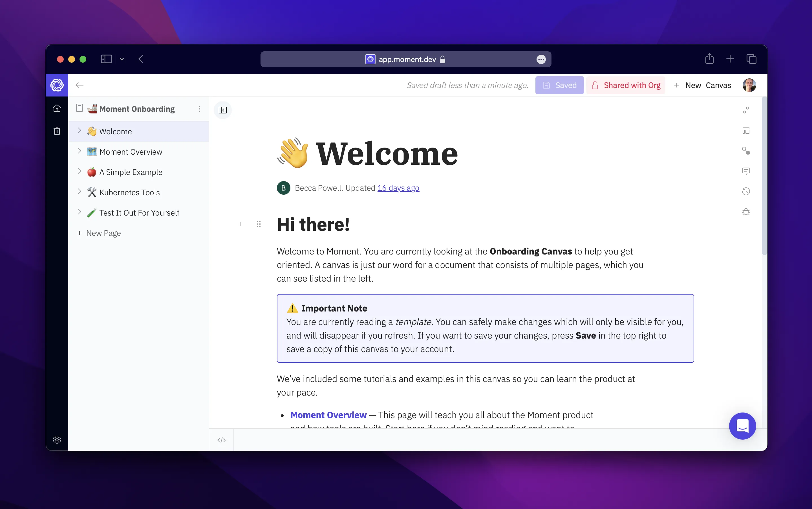Viewport: 812px width, 509px height.
Task: Expand the Kubernetes Tools page
Action: pos(80,192)
